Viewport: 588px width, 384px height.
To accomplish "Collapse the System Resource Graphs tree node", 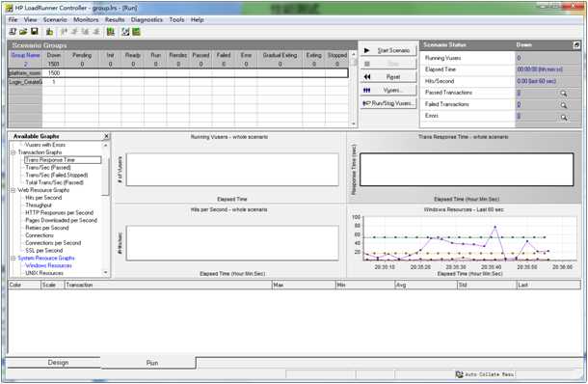I will coord(13,259).
